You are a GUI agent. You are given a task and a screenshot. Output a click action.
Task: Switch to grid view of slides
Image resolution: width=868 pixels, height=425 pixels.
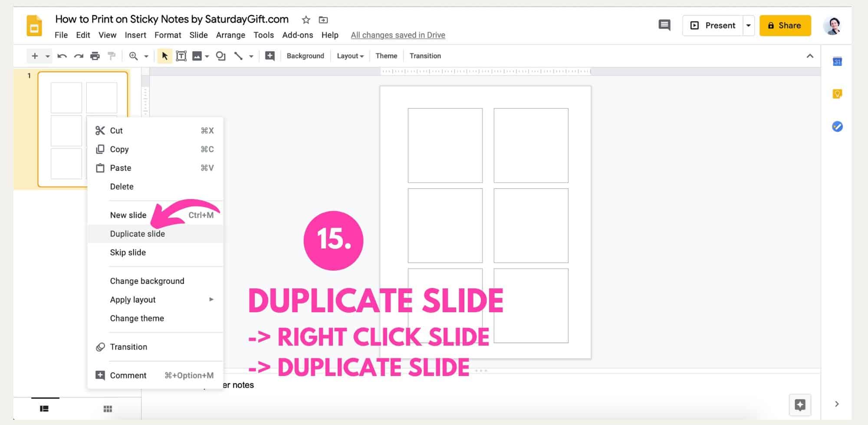(x=108, y=408)
